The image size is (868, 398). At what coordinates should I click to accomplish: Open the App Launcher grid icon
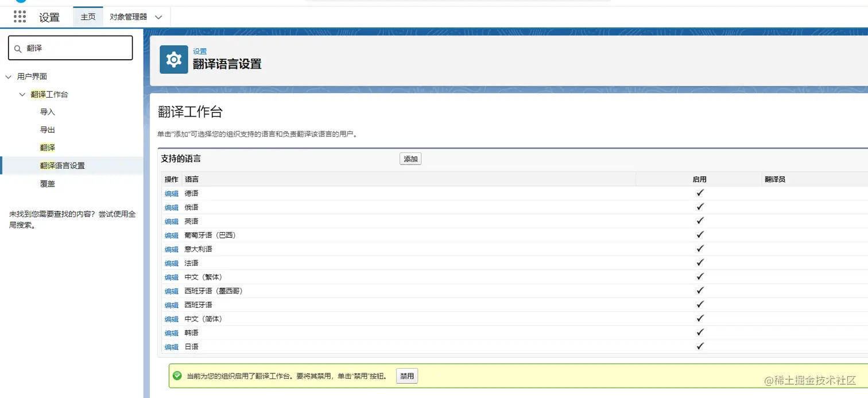point(20,17)
